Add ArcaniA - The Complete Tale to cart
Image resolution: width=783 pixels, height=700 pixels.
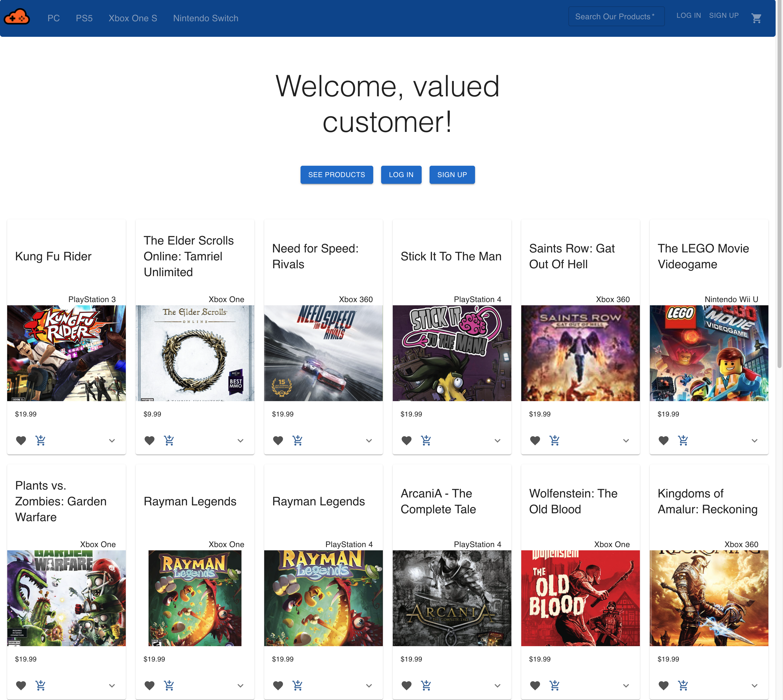pyautogui.click(x=426, y=685)
